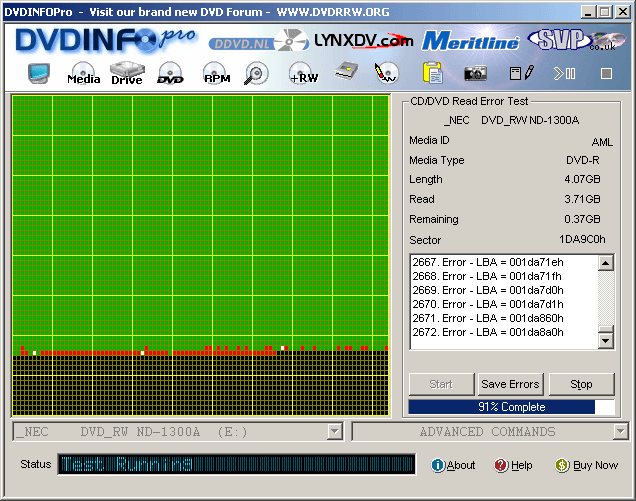Click the 91% Complete progress bar

point(511,407)
